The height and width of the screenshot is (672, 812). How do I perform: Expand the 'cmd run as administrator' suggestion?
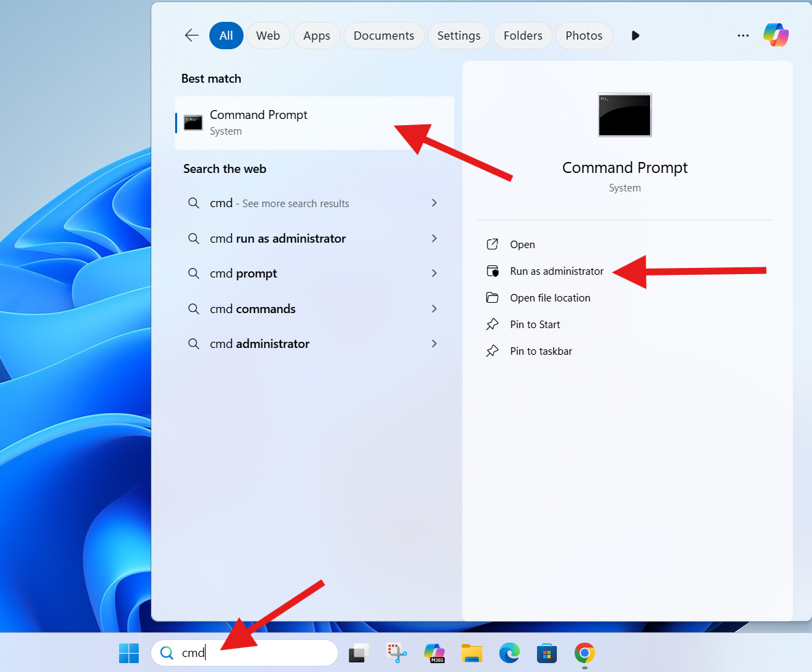tap(434, 239)
